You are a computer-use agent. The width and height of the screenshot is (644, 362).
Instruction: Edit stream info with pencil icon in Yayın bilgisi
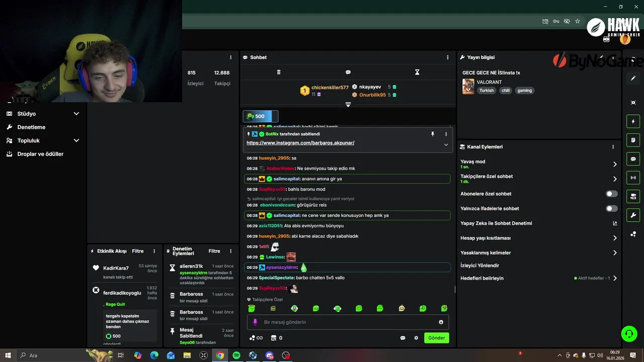[x=601, y=57]
